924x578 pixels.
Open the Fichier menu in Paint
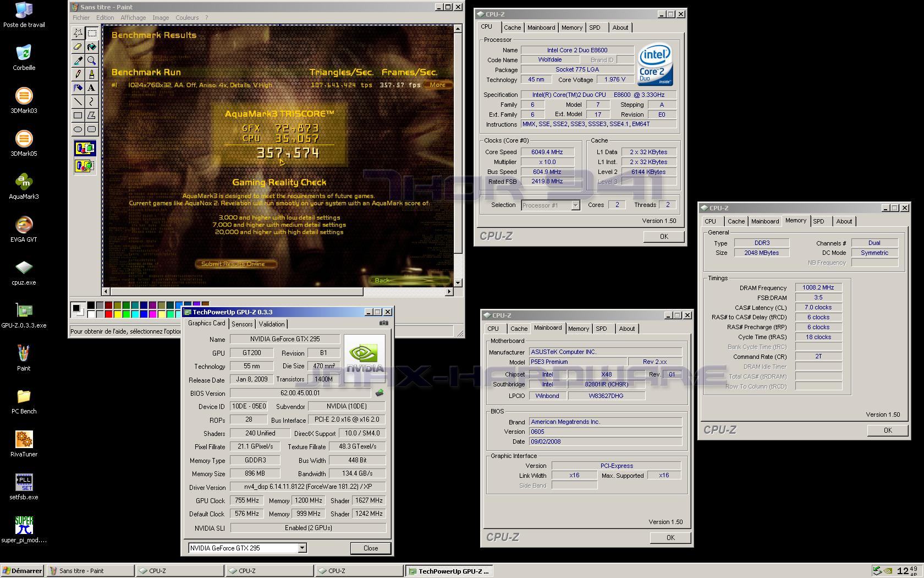(x=81, y=18)
